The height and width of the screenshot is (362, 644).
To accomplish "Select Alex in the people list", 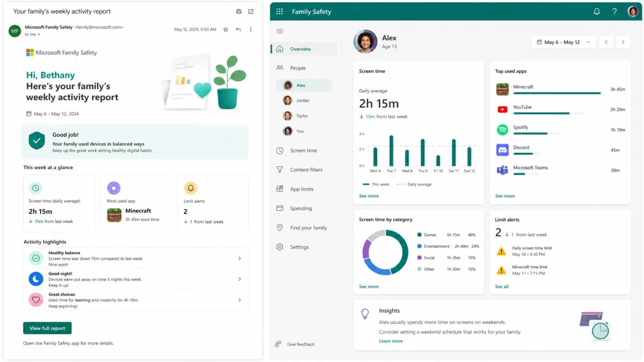I will pyautogui.click(x=304, y=85).
